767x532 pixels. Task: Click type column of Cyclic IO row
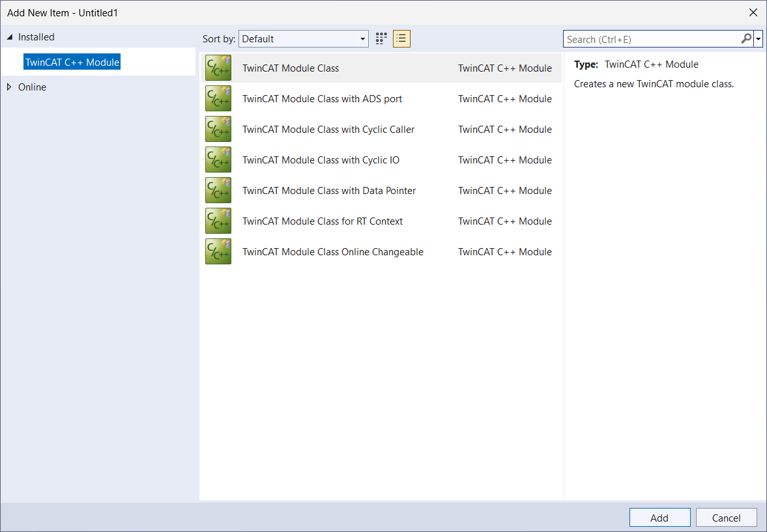coord(505,160)
